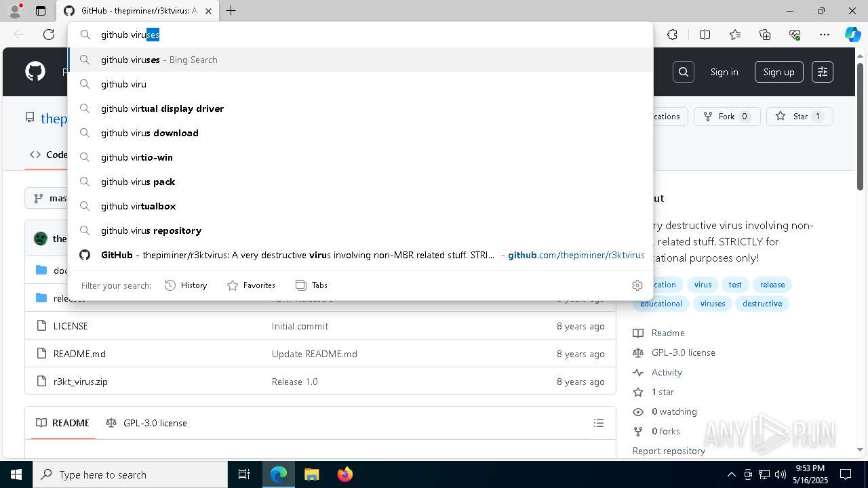Star the r3ktvirus repository
Screen dimensions: 868x488
pos(800,117)
